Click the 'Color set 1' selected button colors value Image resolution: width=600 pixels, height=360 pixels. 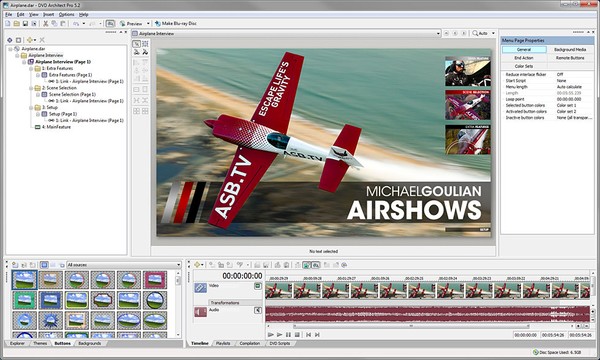(x=566, y=105)
